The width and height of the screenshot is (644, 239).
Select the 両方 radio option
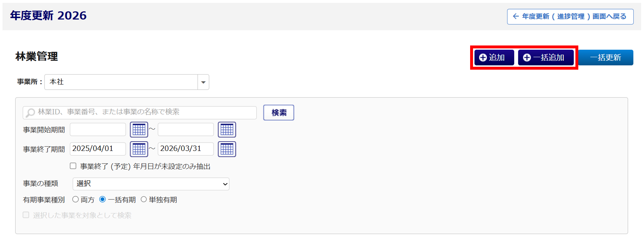pyautogui.click(x=76, y=199)
